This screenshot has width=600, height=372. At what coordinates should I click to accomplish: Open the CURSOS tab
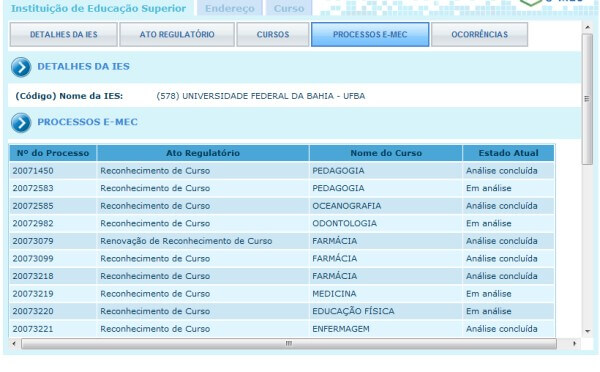[273, 34]
